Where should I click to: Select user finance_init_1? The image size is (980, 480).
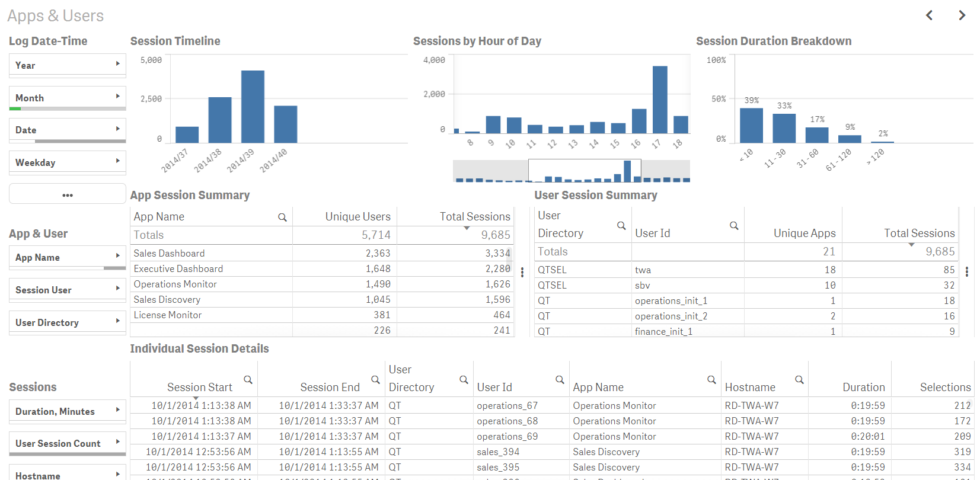point(663,331)
